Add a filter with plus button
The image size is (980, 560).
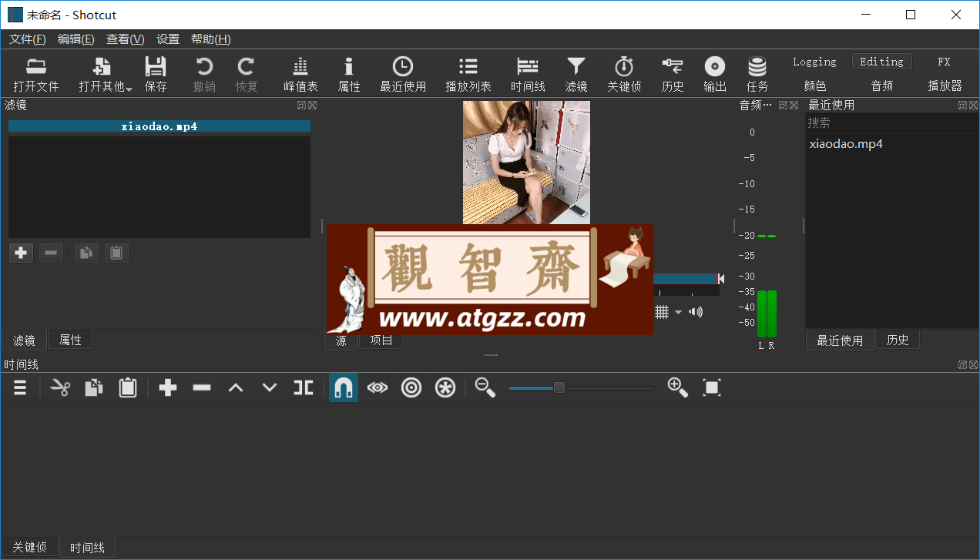[21, 253]
